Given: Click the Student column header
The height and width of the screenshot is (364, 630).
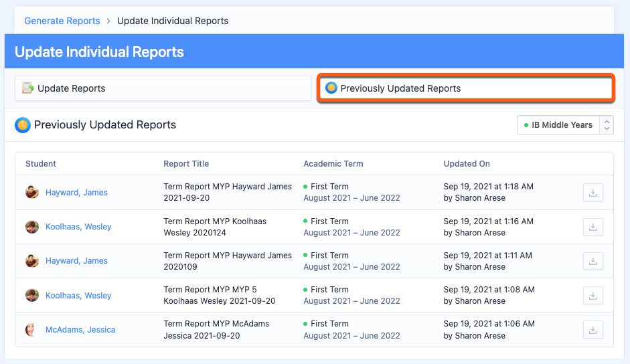Looking at the screenshot, I should (x=41, y=164).
